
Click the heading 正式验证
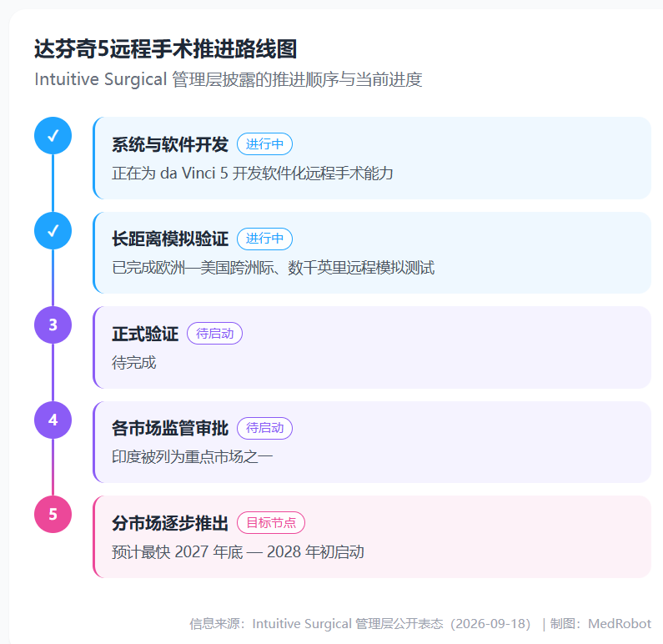pyautogui.click(x=145, y=334)
